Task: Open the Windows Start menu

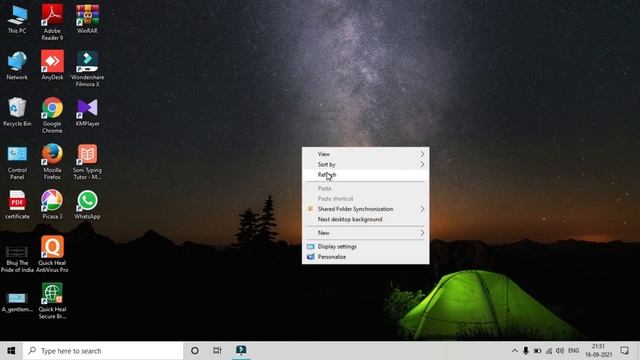Action: 11,351
